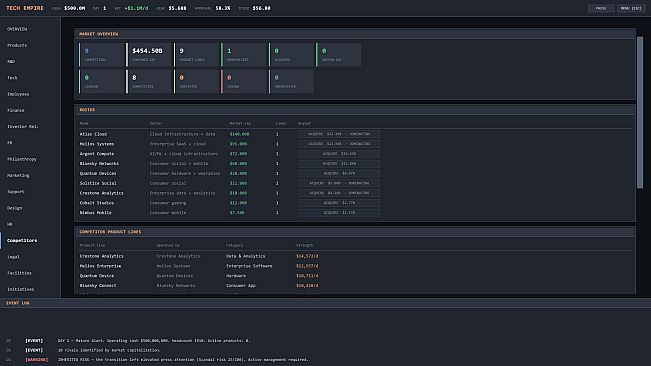Click Acquire button for Cobalt Studios
The width and height of the screenshot is (651, 366).
[x=339, y=203]
